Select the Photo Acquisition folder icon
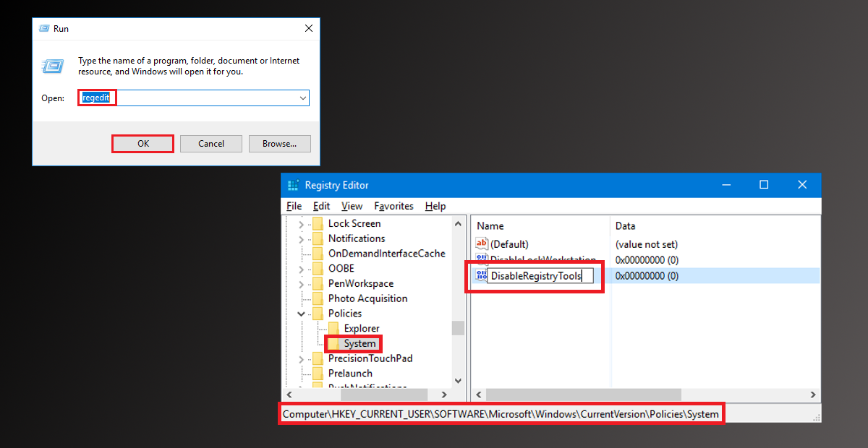The height and width of the screenshot is (448, 868). (x=318, y=298)
